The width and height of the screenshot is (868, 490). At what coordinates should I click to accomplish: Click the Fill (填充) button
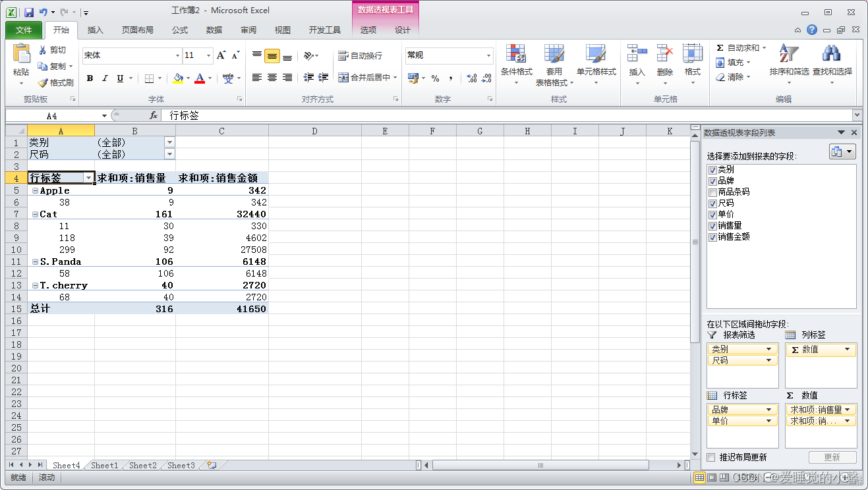(x=733, y=63)
